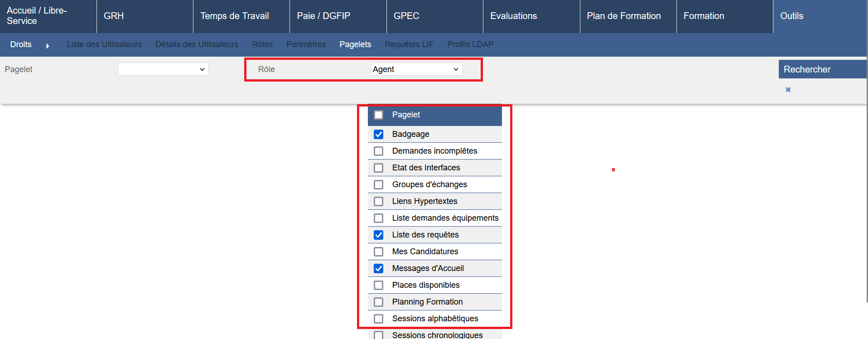This screenshot has height=339, width=868.
Task: Click the arrow icon next to Droits
Action: (48, 46)
